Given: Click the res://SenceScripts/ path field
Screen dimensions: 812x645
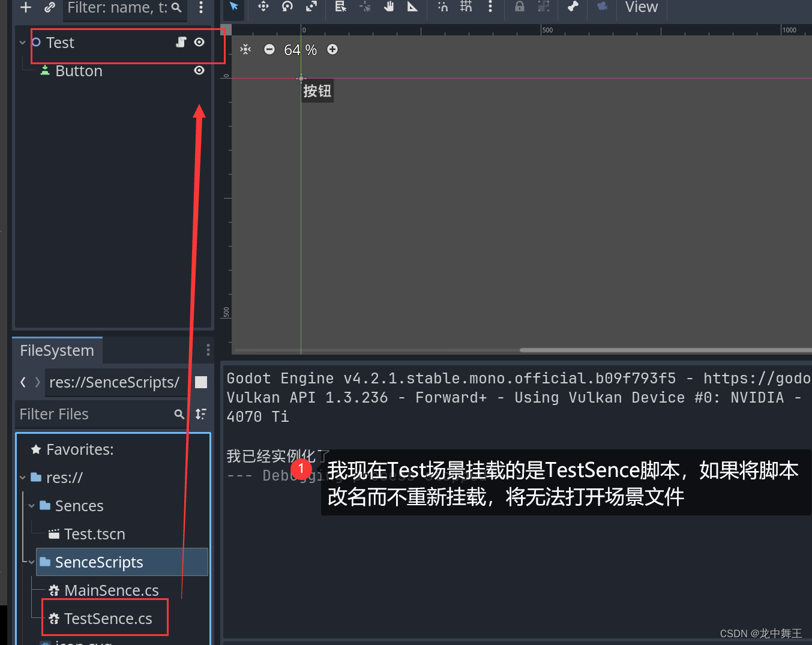Looking at the screenshot, I should 116,382.
